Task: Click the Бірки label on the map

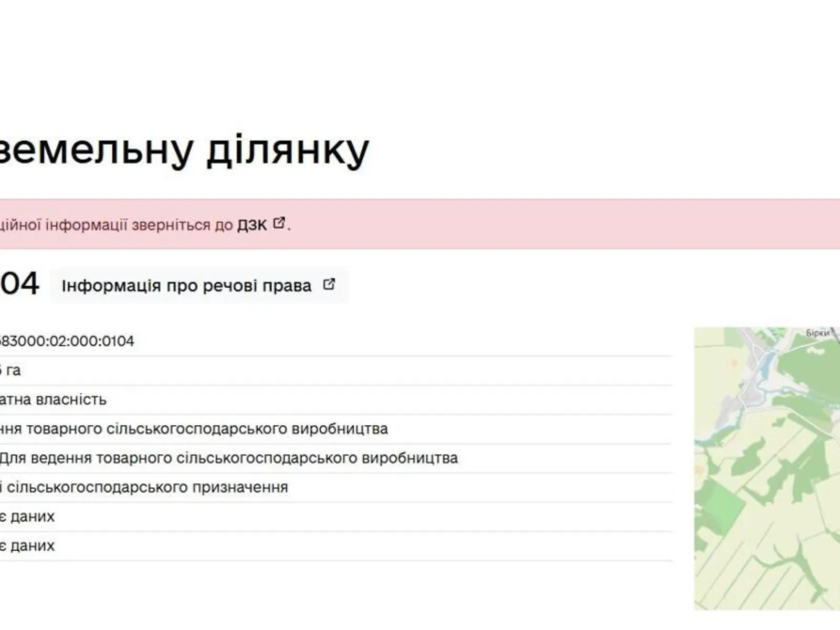Action: point(817,333)
